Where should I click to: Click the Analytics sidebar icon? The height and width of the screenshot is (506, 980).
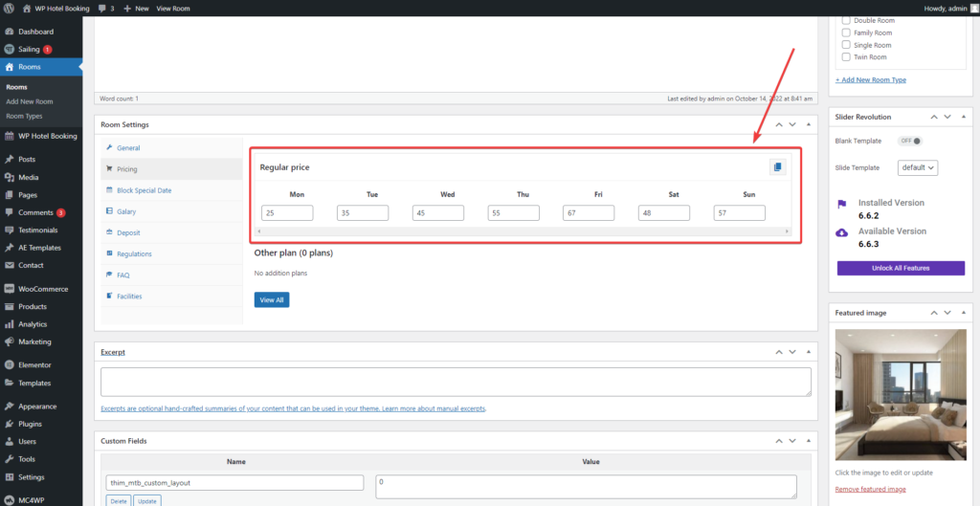[x=9, y=324]
